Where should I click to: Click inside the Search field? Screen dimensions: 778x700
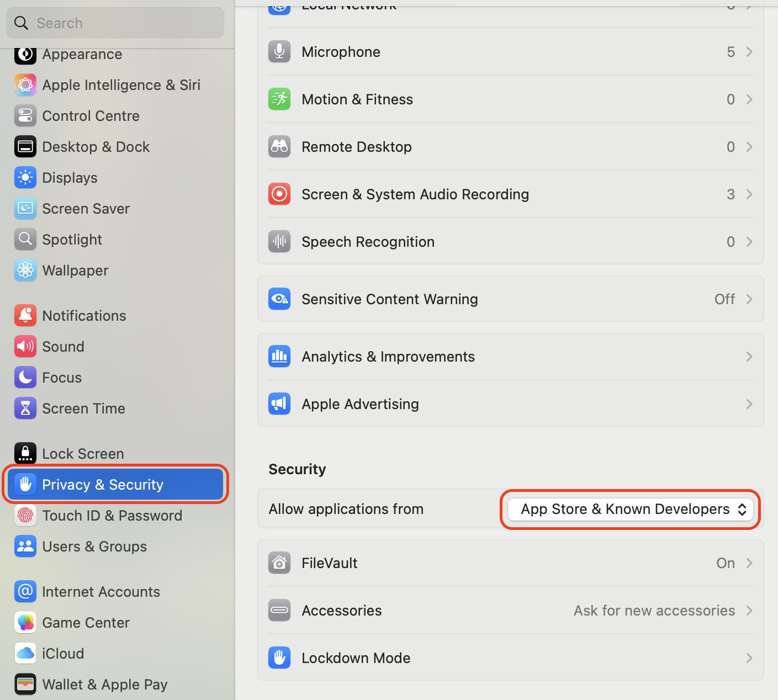tap(115, 23)
